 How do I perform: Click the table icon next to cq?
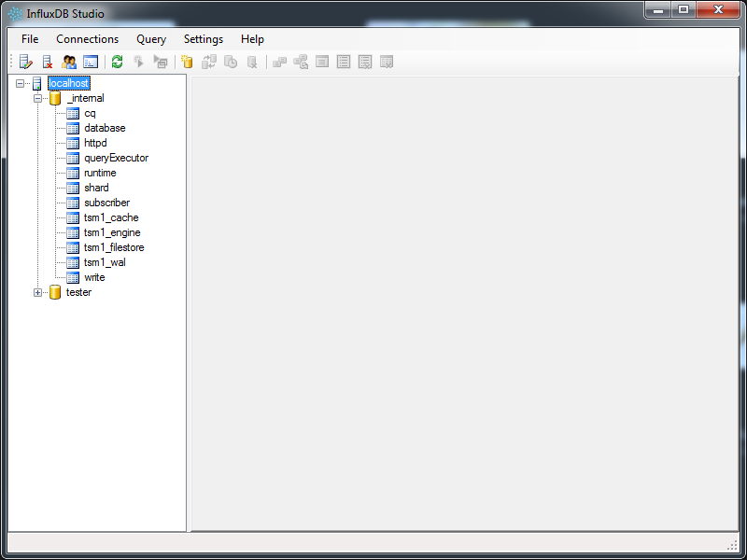point(73,113)
